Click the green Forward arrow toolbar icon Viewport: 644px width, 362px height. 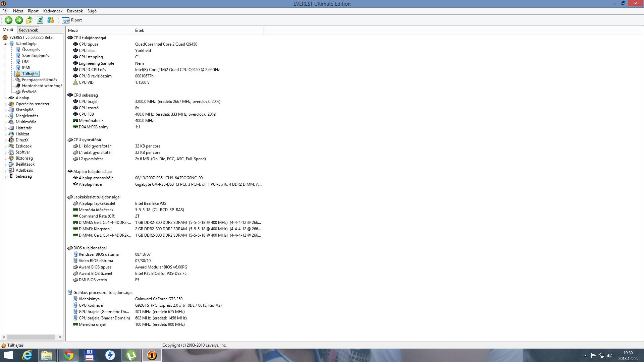coord(19,20)
